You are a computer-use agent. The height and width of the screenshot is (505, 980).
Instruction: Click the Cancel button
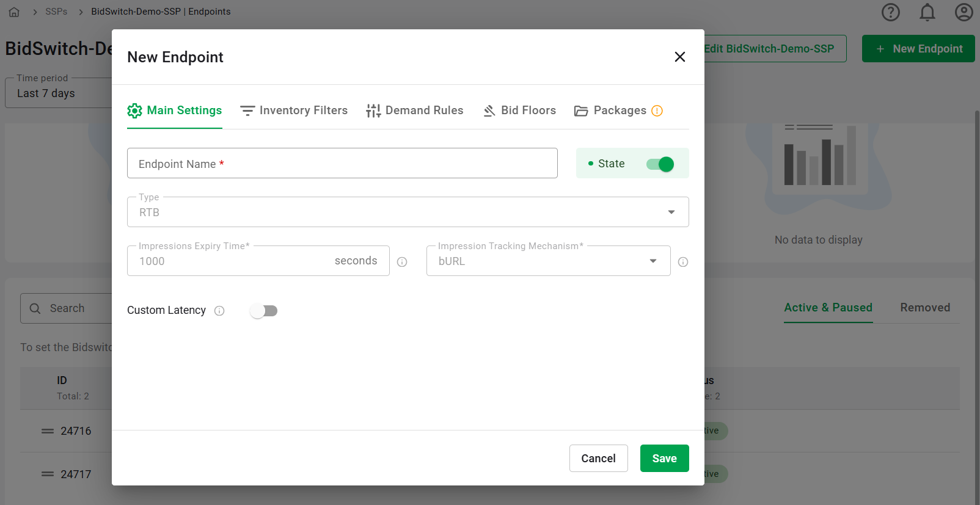[598, 459]
